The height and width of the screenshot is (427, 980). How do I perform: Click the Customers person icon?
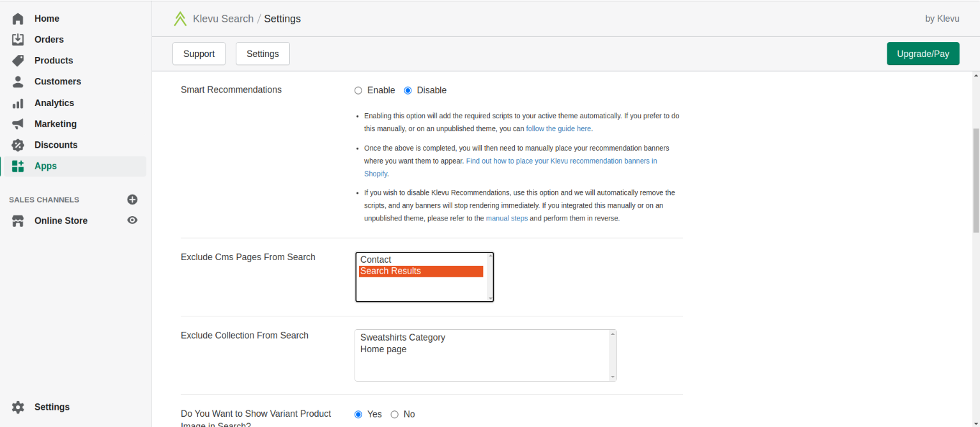tap(18, 82)
